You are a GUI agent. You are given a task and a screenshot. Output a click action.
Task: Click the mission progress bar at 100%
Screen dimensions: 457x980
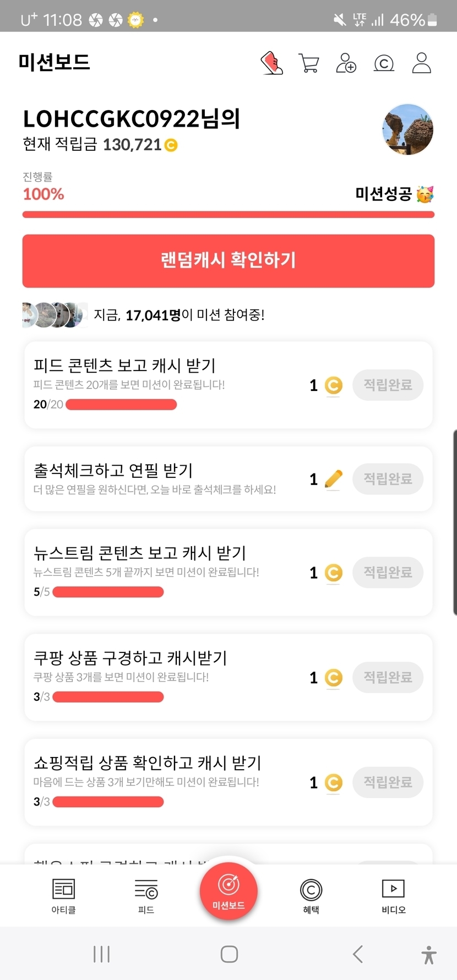coord(228,215)
